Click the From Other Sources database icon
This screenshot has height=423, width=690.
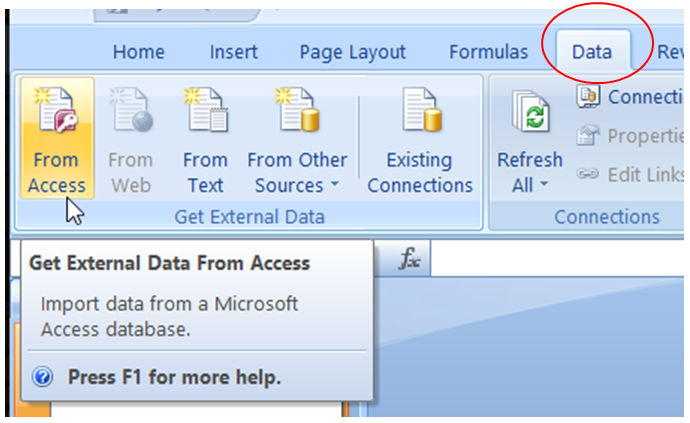[297, 110]
